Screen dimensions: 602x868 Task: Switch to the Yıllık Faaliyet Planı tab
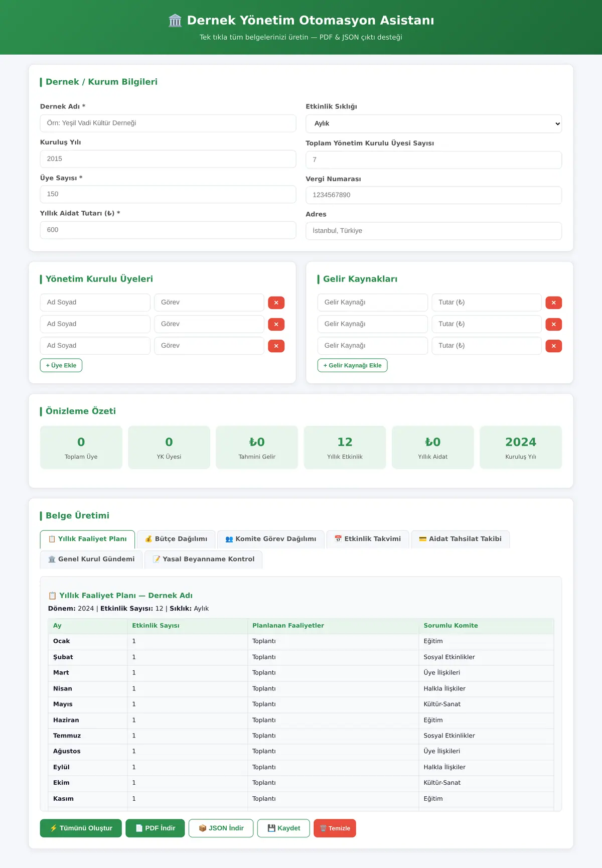click(x=87, y=539)
